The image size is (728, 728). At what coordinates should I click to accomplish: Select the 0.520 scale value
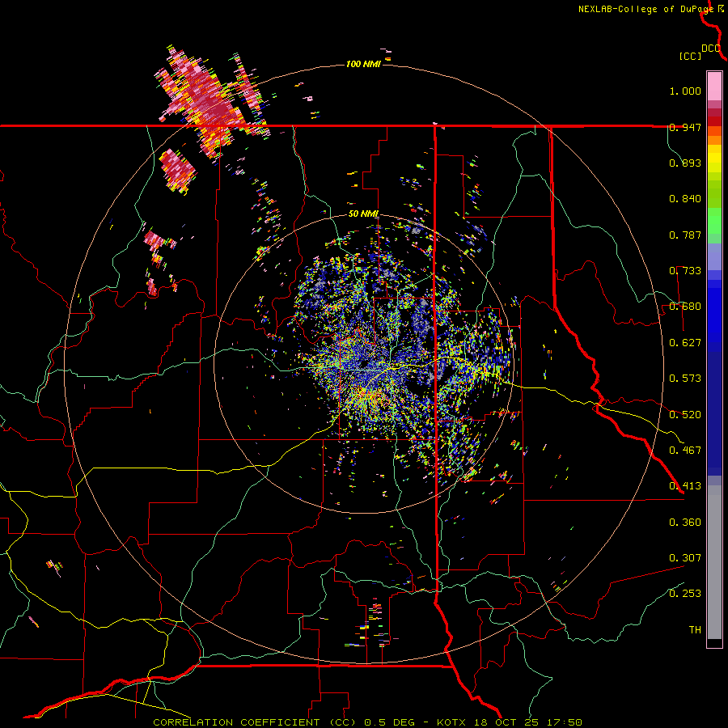click(x=685, y=415)
